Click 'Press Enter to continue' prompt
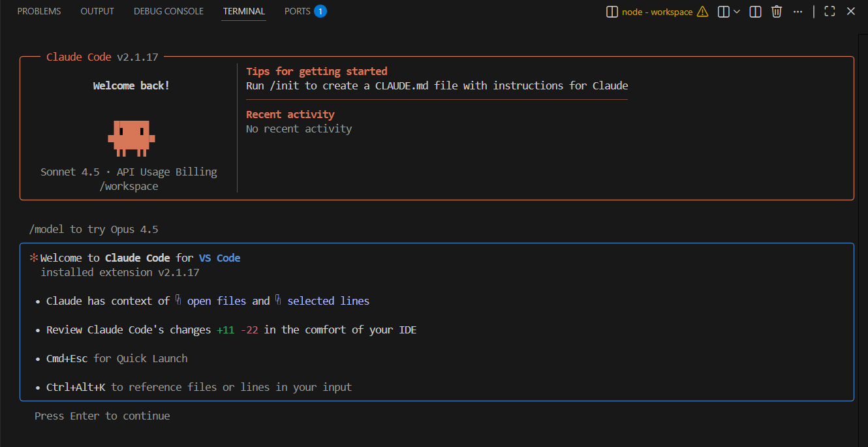Viewport: 868px width, 447px height. click(x=102, y=416)
